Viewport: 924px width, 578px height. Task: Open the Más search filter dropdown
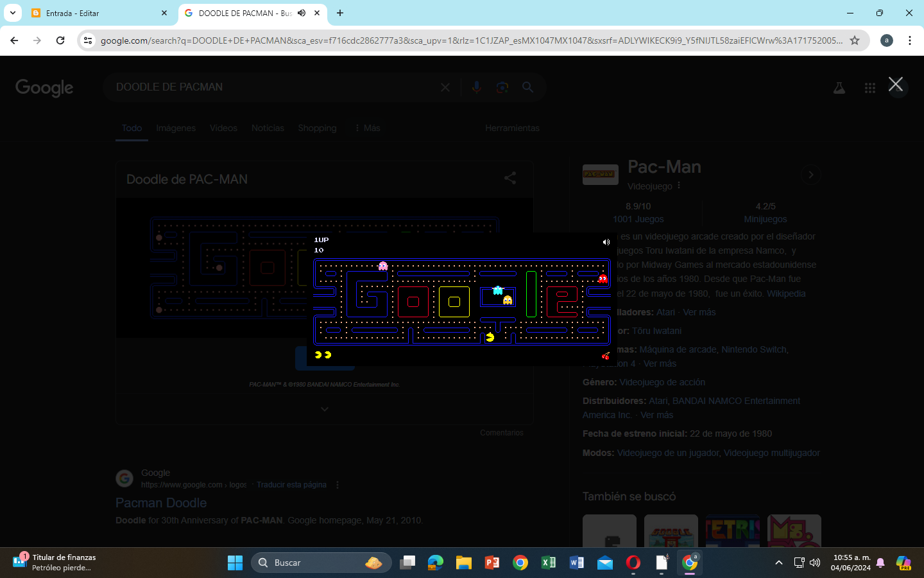tap(367, 128)
